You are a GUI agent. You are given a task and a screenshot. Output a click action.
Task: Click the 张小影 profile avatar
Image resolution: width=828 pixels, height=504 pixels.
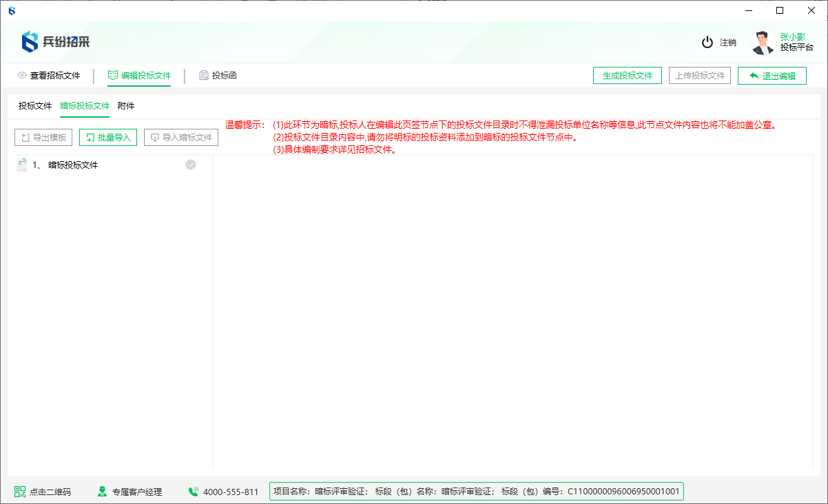[x=762, y=42]
